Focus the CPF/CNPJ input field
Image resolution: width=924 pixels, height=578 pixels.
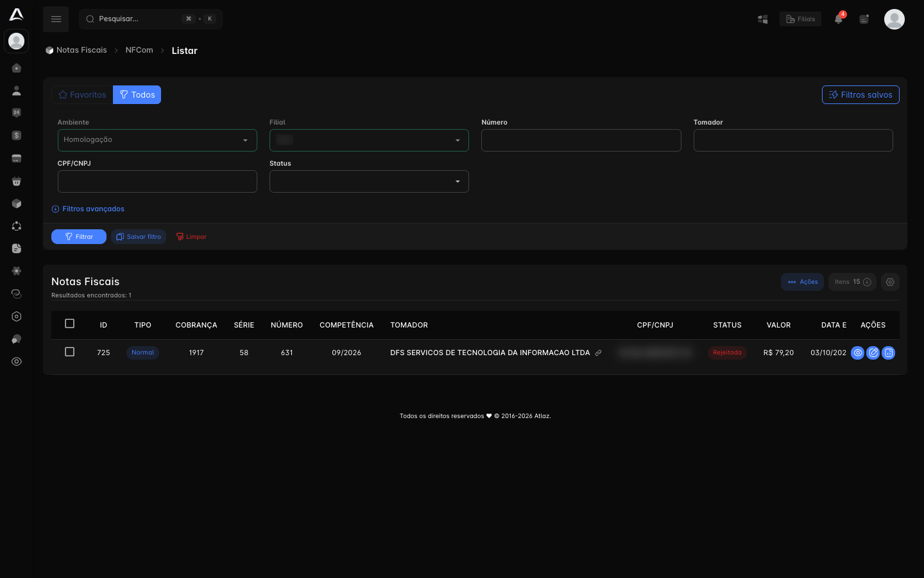pos(157,181)
